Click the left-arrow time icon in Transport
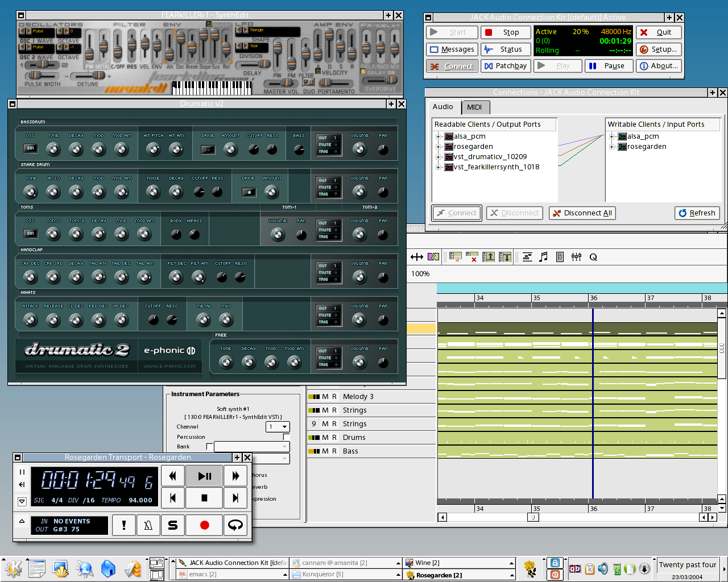 [22, 485]
